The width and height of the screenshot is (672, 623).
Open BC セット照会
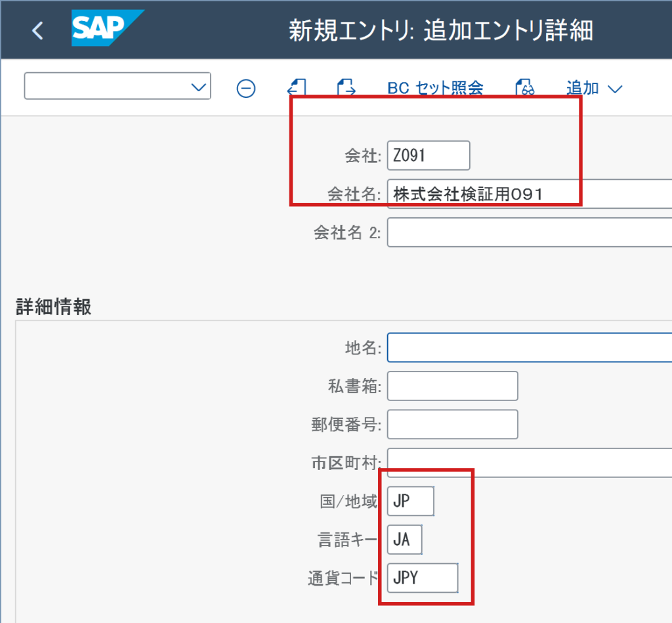click(x=435, y=88)
